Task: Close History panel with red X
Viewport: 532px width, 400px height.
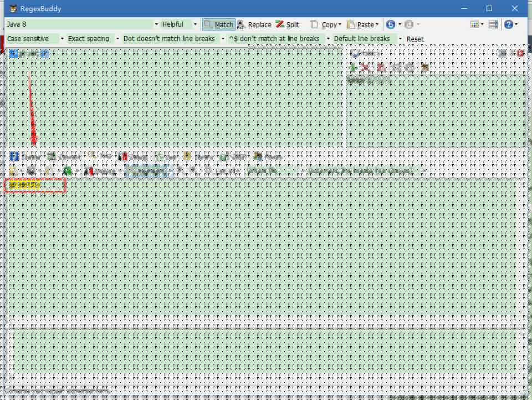Action: [521, 53]
